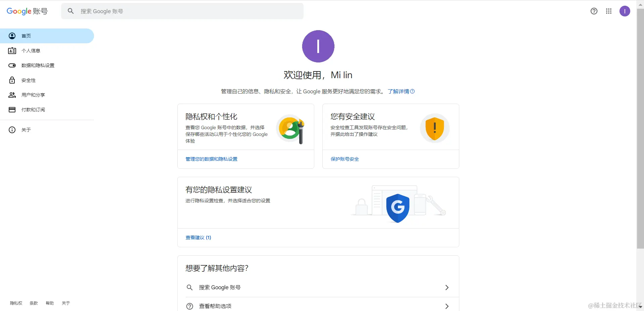Click the 查看帮助选项 list row text
The image size is (644, 311).
(x=215, y=306)
